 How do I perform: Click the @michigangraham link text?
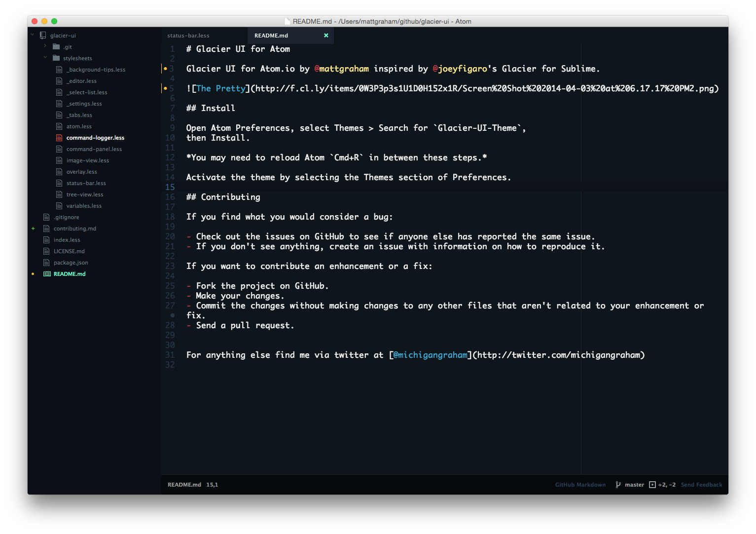coord(431,355)
